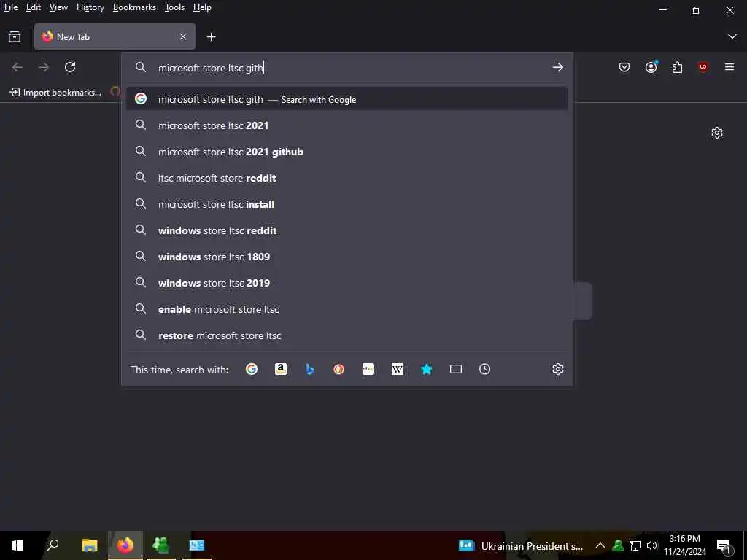Search history using the clock icon
The width and height of the screenshot is (747, 560).
click(484, 369)
